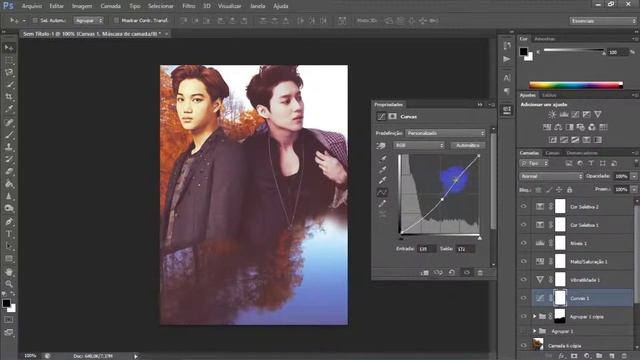Pick the black point eyedropper in Curves
This screenshot has height=360, width=640.
click(382, 158)
